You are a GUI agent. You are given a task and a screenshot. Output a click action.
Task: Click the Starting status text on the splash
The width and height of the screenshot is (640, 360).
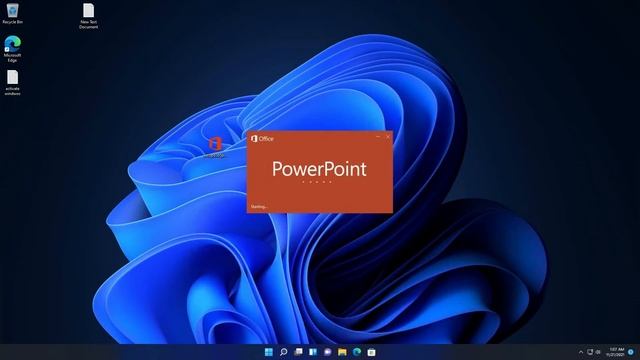[258, 207]
